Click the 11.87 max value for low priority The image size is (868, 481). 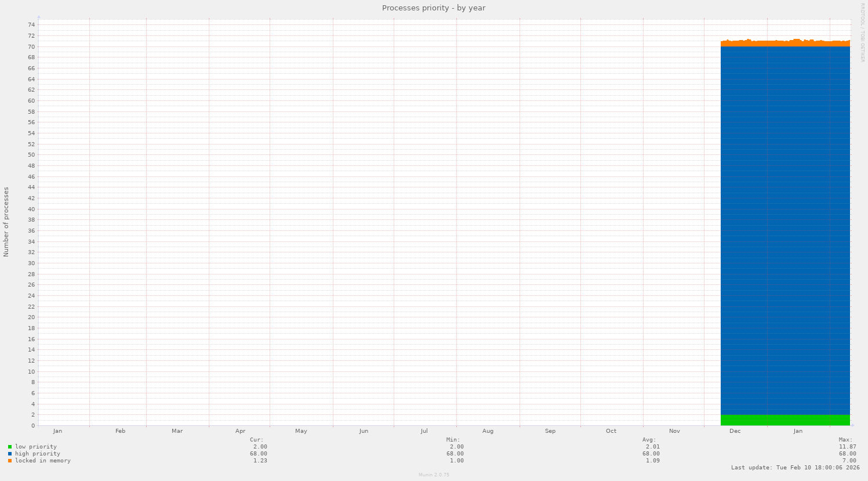pyautogui.click(x=847, y=447)
